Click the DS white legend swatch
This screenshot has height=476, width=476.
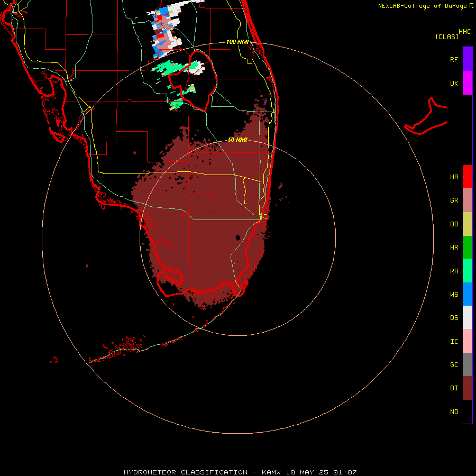coord(467,317)
